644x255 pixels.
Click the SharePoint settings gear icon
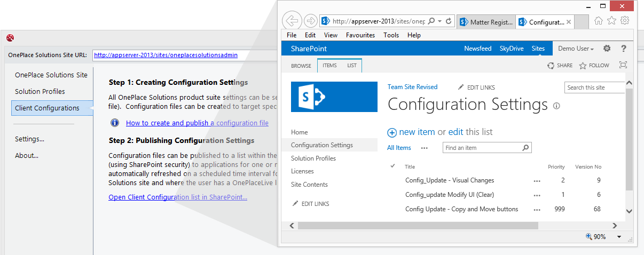(607, 49)
